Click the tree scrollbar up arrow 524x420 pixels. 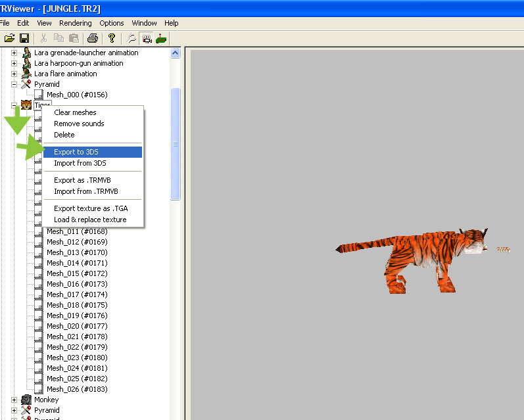tap(175, 53)
